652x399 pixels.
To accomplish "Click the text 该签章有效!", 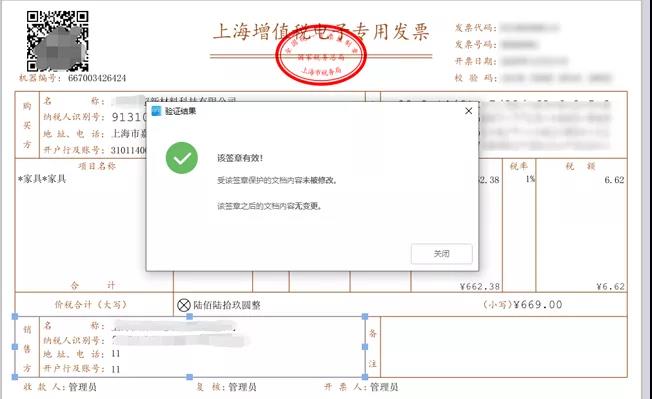I will (240, 158).
